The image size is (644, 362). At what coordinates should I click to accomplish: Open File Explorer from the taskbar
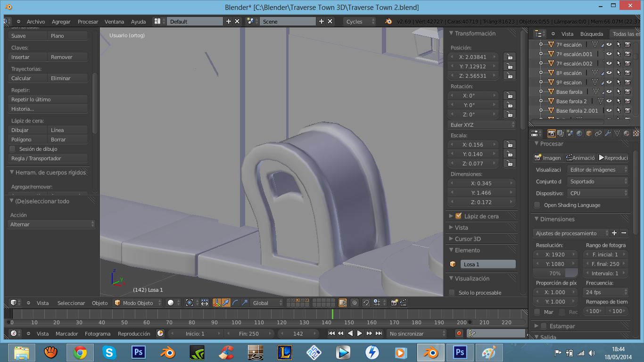[21, 352]
